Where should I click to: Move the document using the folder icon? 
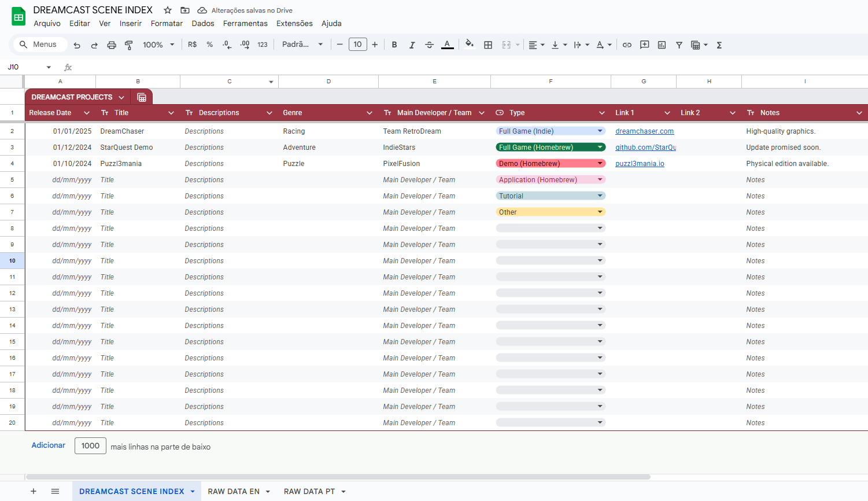[x=185, y=10]
